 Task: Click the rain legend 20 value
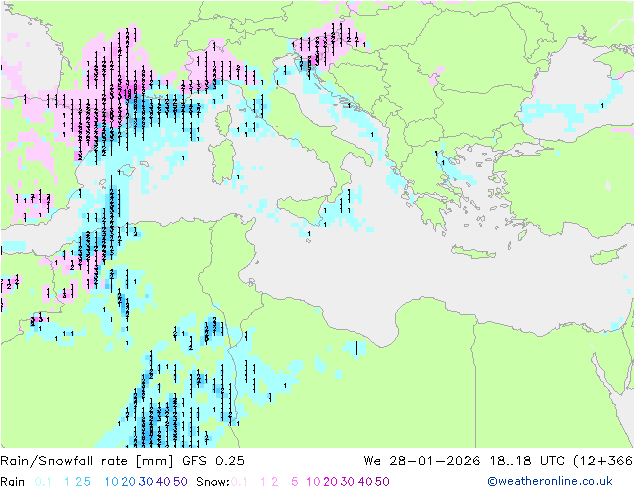pos(129,482)
